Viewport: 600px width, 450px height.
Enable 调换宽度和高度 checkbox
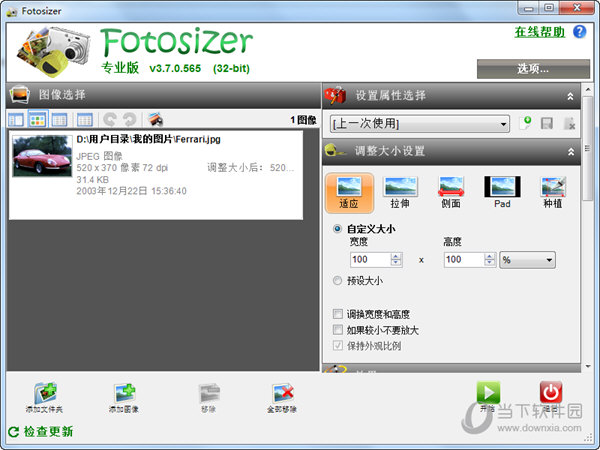point(338,314)
